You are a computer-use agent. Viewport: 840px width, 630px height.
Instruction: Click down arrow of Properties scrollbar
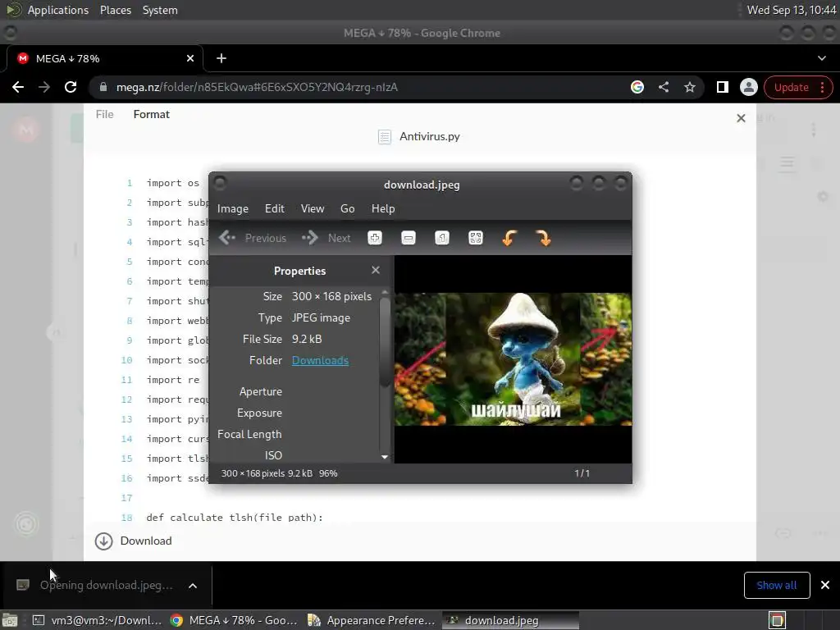[x=385, y=457]
